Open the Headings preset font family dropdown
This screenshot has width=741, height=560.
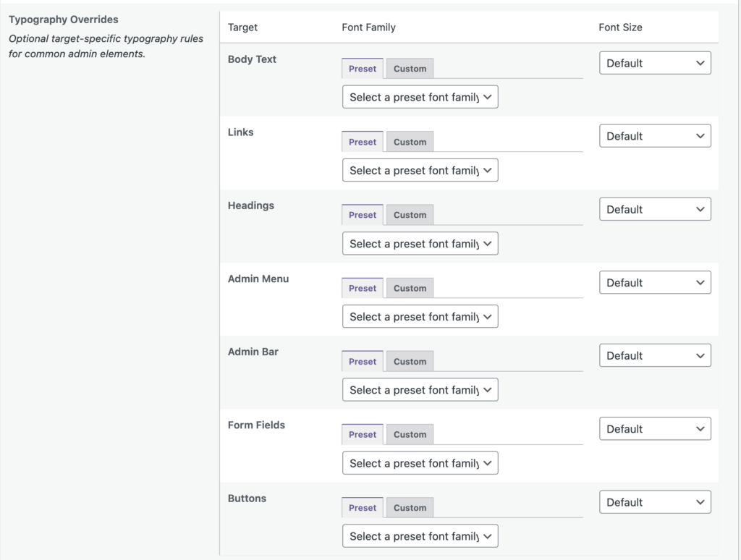[420, 243]
